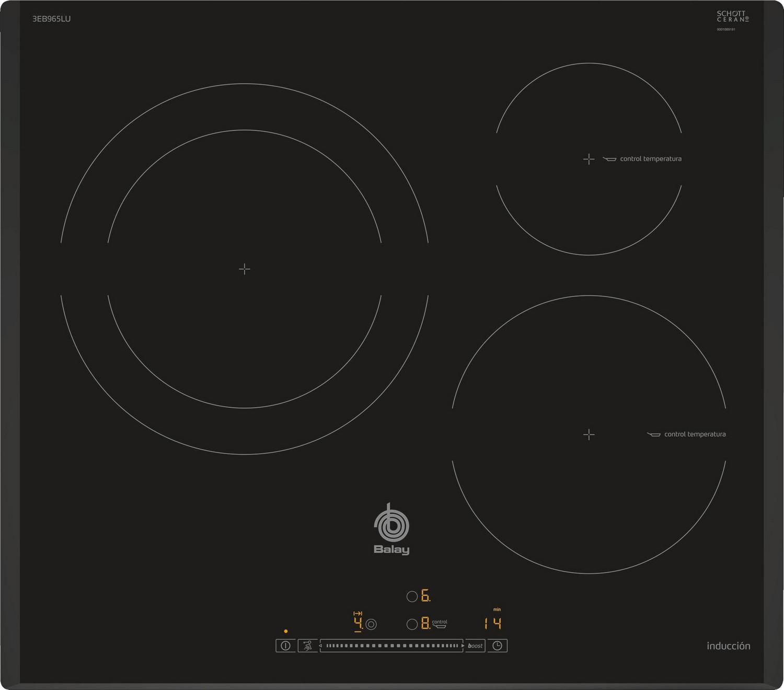Tap the slider's right increase arrow
This screenshot has width=784, height=690.
click(463, 646)
